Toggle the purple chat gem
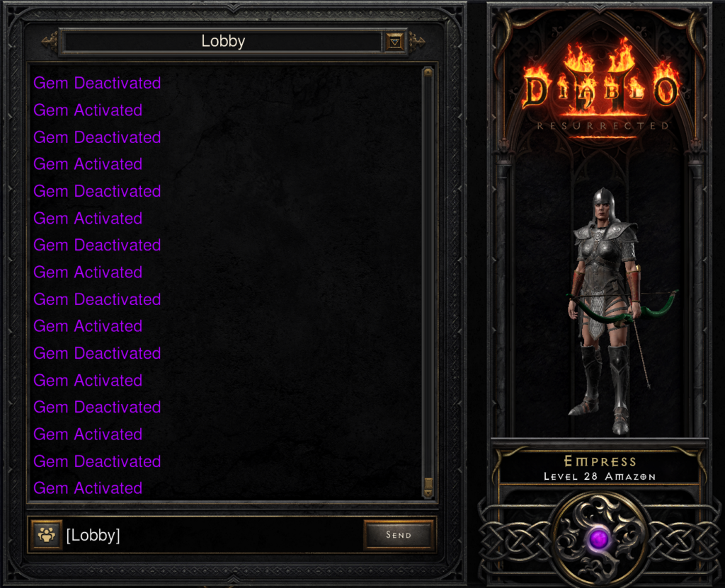 [x=599, y=539]
